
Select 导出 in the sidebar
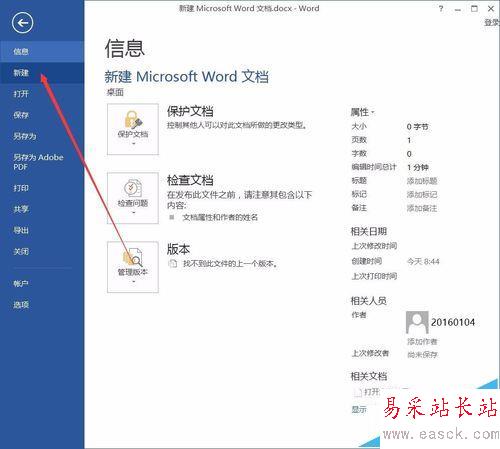(42, 230)
